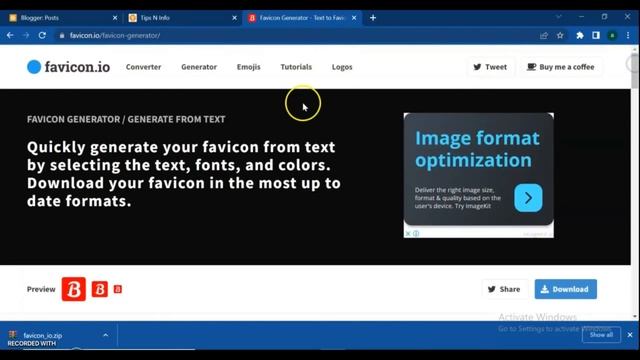Click the share page icon in address bar

coord(544,36)
